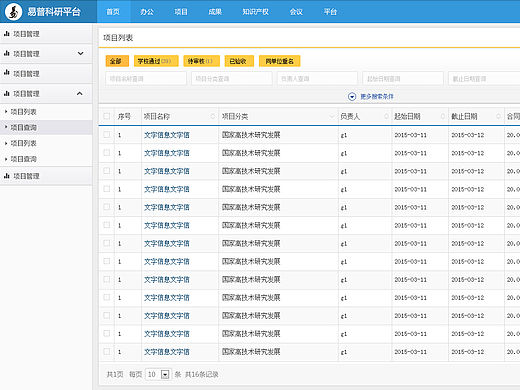Tick the checkbox of the first table row
The image size is (520, 390).
(x=107, y=134)
